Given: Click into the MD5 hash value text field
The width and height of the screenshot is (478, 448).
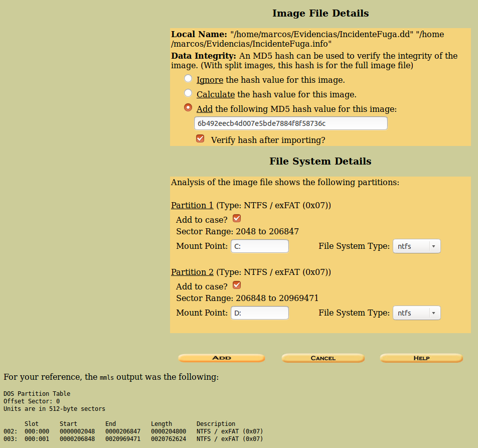Looking at the screenshot, I should tap(290, 123).
